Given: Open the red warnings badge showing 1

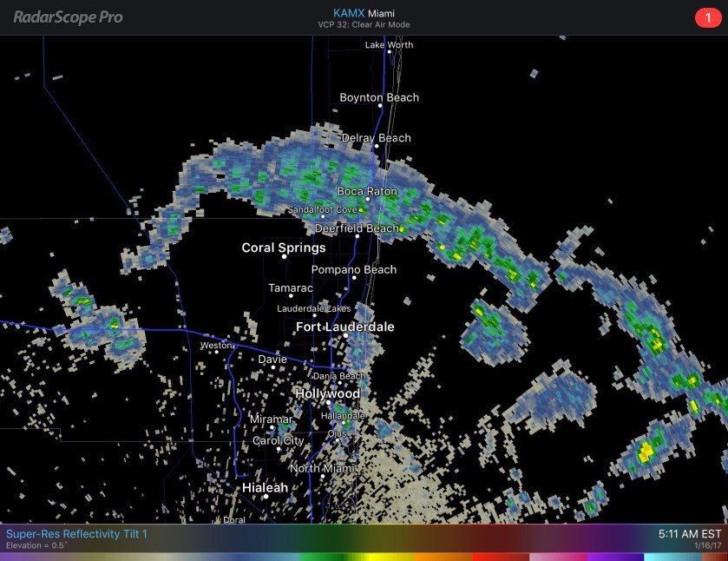Looking at the screenshot, I should [x=707, y=17].
